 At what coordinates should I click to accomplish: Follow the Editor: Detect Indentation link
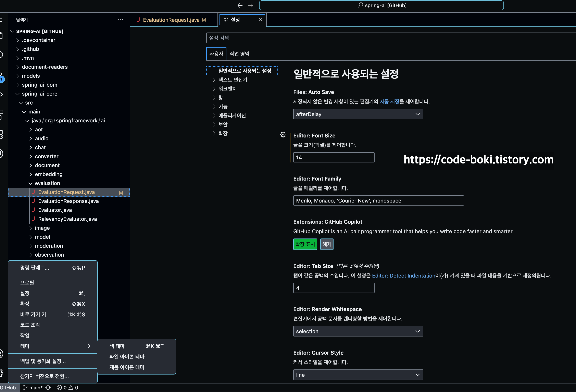403,276
